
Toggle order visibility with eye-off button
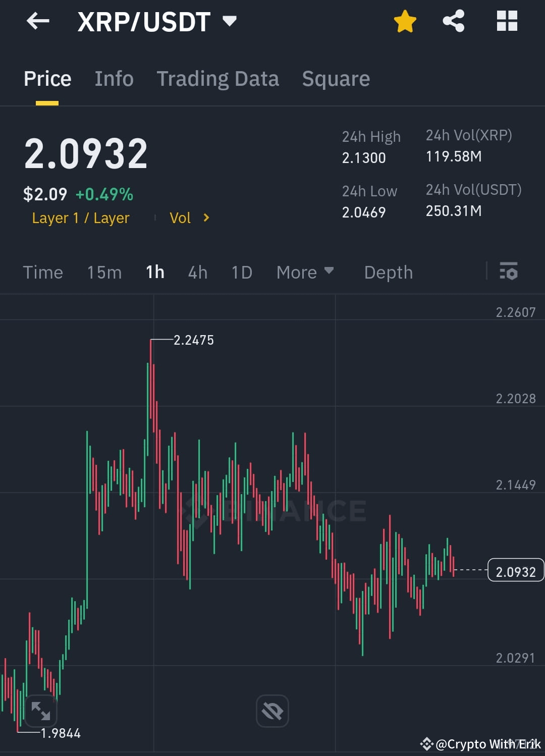(272, 711)
